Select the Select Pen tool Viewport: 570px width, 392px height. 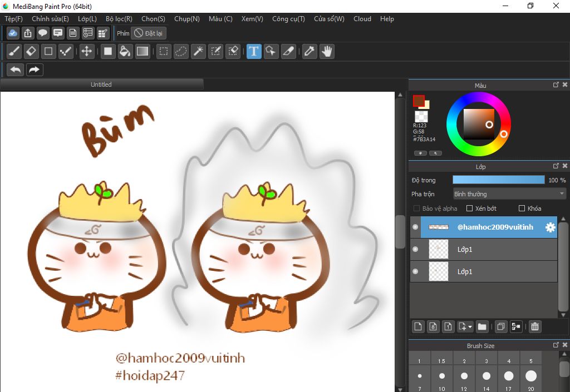pyautogui.click(x=215, y=51)
